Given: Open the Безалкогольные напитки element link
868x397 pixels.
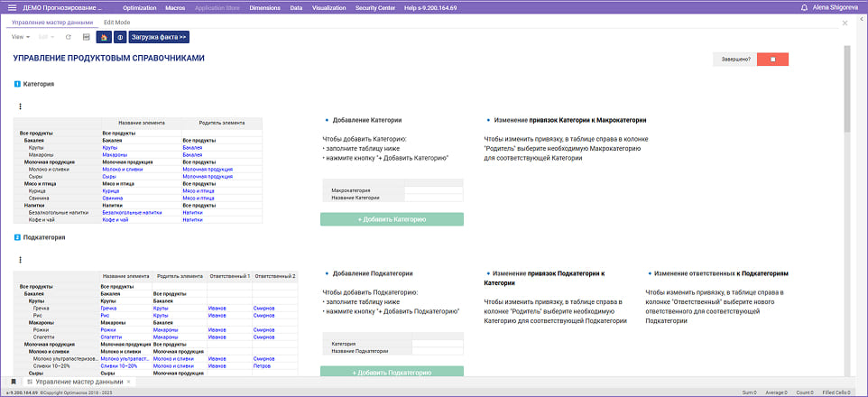Looking at the screenshot, I should pos(132,212).
